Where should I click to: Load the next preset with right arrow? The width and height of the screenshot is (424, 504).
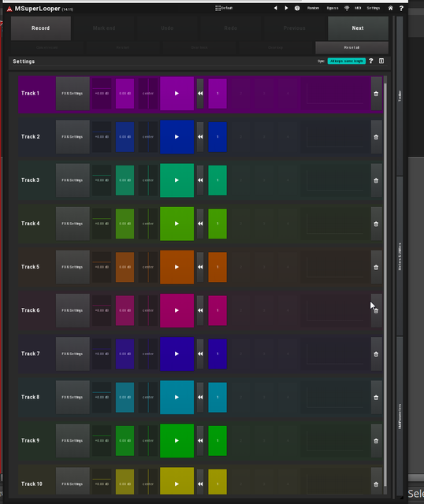[x=286, y=8]
